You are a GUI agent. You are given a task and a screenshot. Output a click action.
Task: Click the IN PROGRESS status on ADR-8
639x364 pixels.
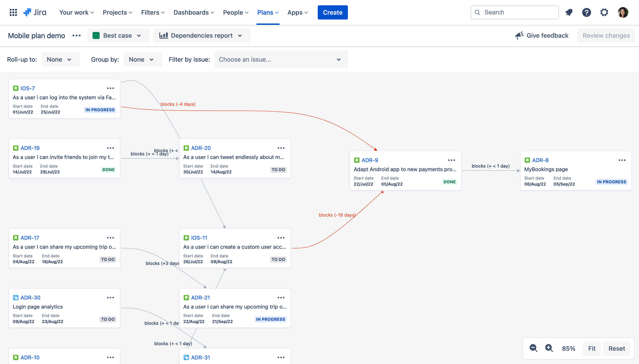tap(611, 182)
